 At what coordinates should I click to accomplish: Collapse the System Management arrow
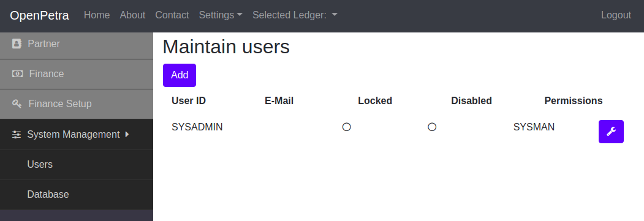[x=127, y=134]
